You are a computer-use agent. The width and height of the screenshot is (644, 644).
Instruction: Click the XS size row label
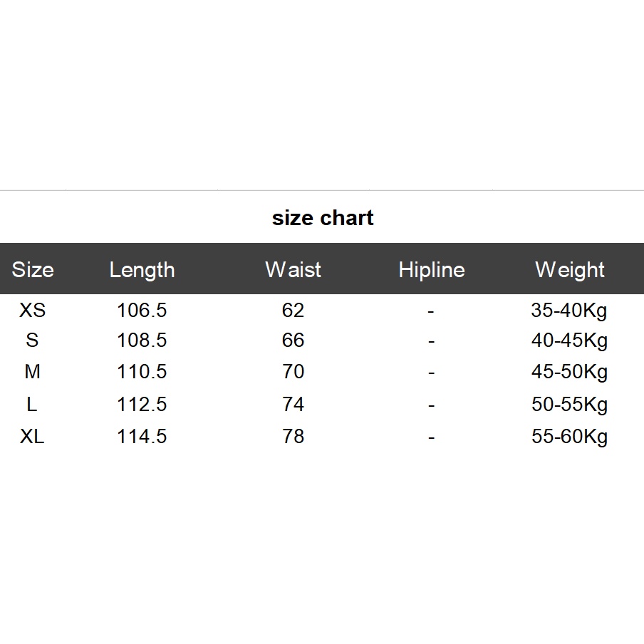tap(32, 311)
